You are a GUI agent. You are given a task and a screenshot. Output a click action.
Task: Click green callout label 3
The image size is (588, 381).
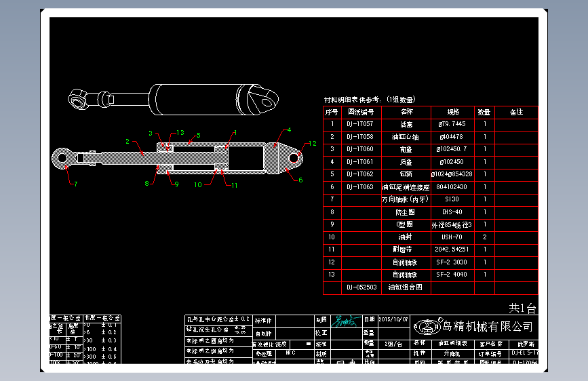click(x=151, y=133)
